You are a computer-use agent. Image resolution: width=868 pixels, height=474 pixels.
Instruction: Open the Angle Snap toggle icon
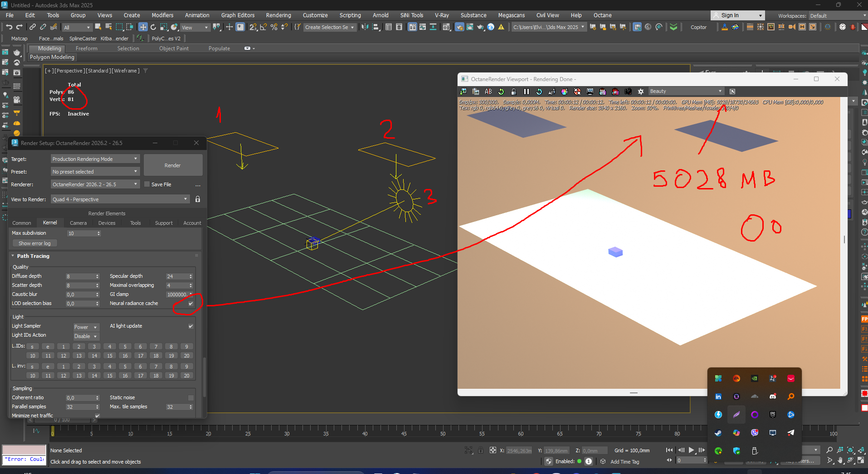263,27
